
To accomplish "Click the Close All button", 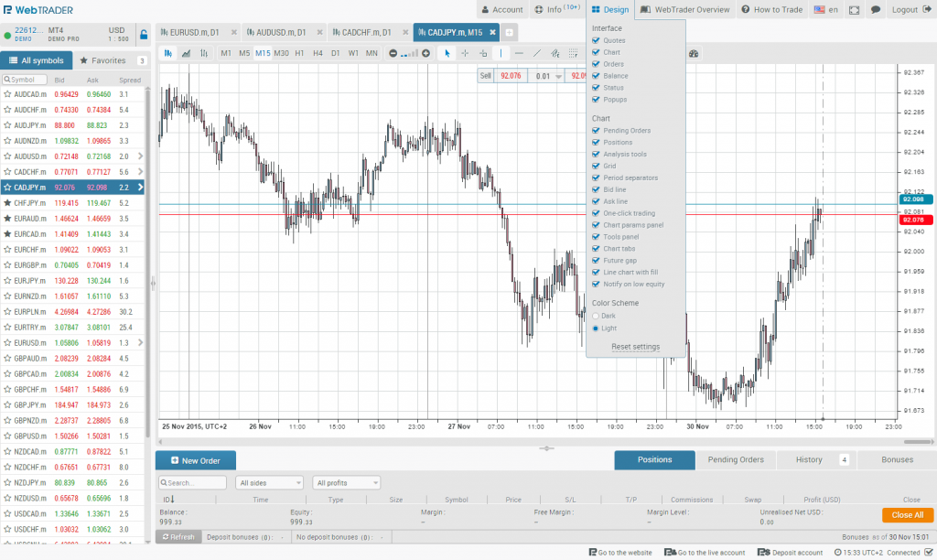I will pyautogui.click(x=907, y=515).
